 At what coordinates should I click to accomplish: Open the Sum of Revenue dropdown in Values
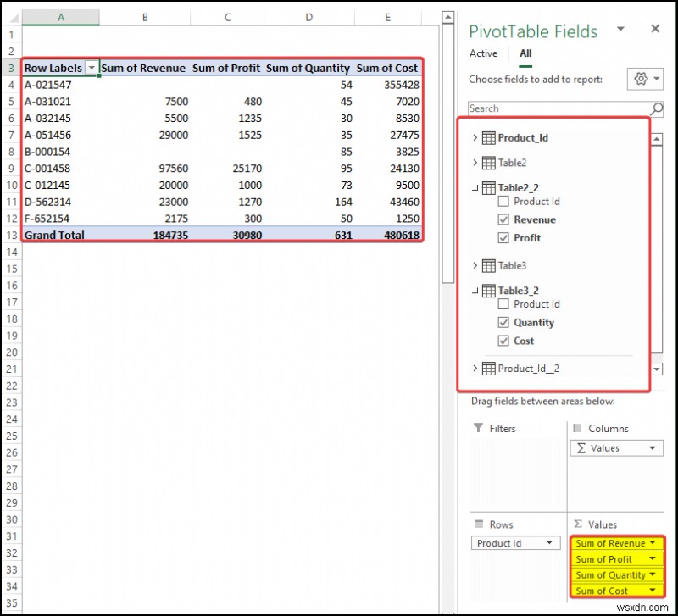[651, 542]
